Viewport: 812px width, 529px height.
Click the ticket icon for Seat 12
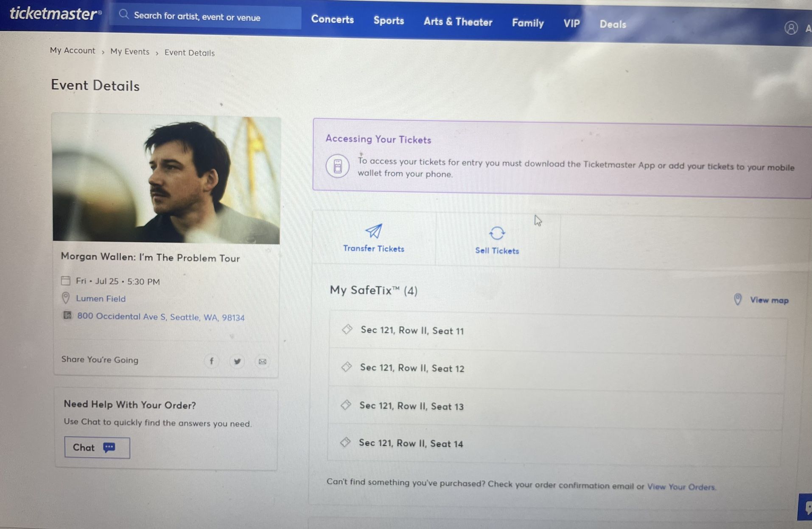pos(347,366)
